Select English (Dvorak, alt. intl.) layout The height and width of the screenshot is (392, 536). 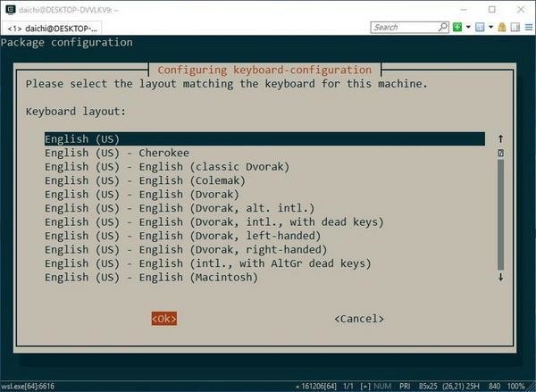(180, 208)
